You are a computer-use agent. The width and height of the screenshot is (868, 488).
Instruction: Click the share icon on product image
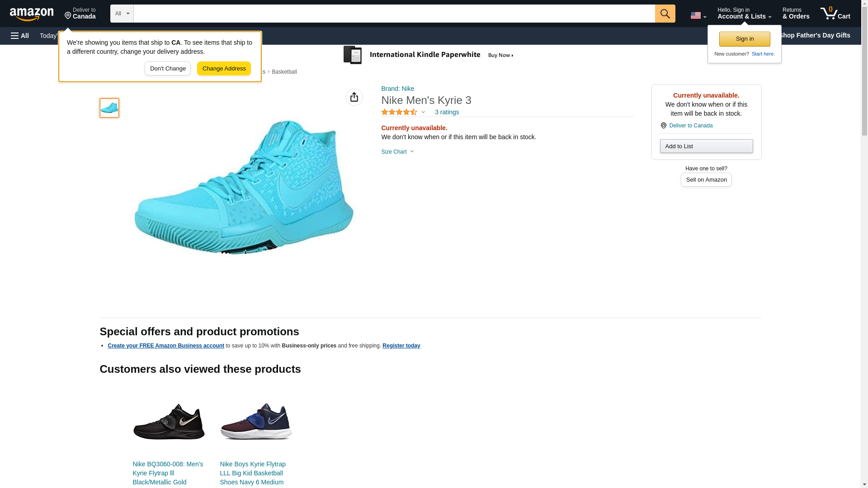(354, 97)
